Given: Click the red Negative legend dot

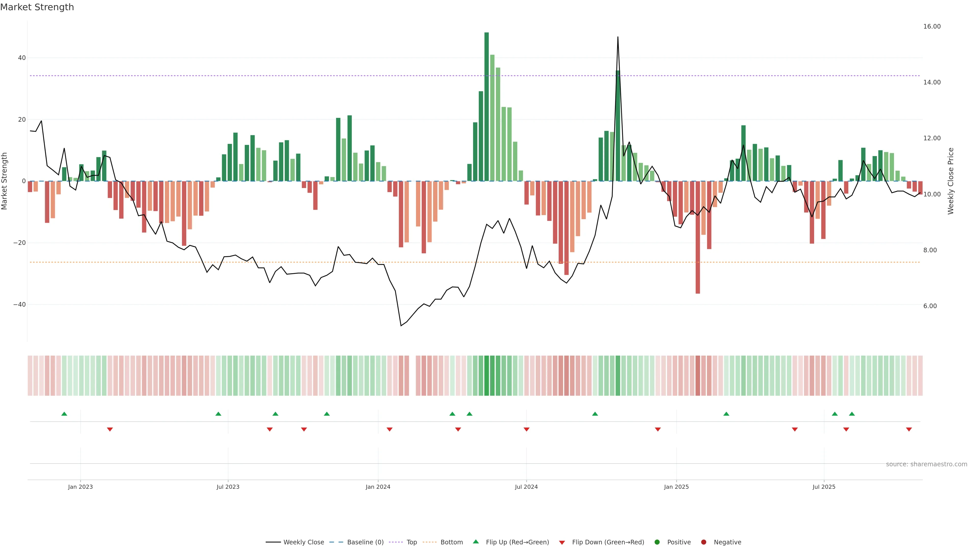Looking at the screenshot, I should [703, 542].
